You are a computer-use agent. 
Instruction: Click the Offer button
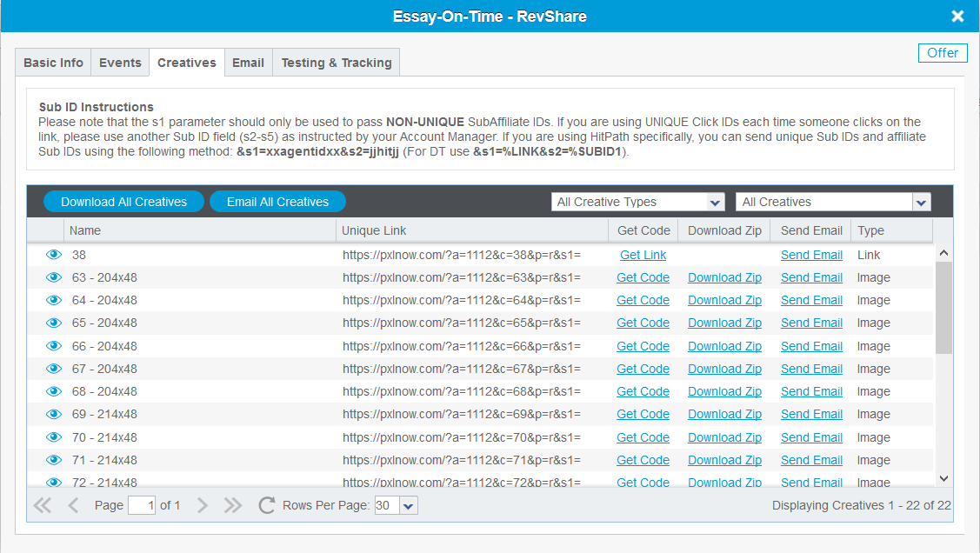943,53
